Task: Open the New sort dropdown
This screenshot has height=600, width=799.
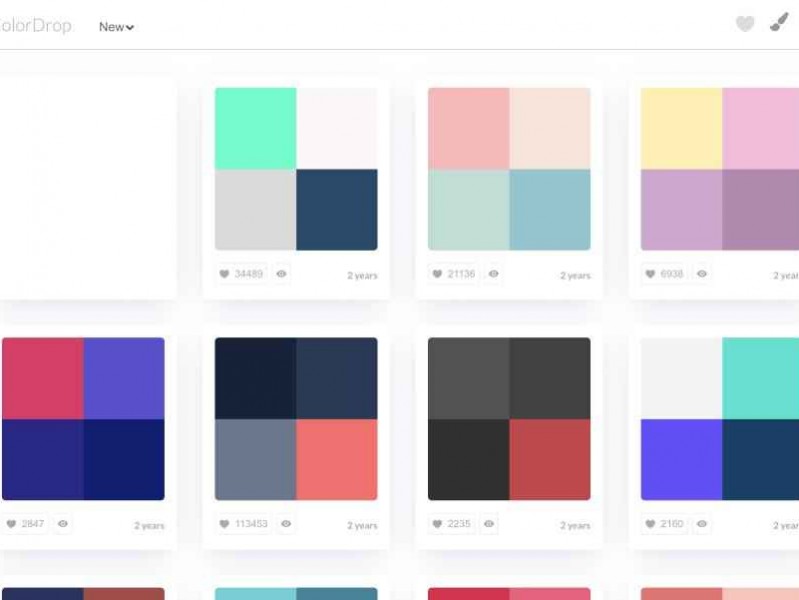Action: (x=116, y=27)
